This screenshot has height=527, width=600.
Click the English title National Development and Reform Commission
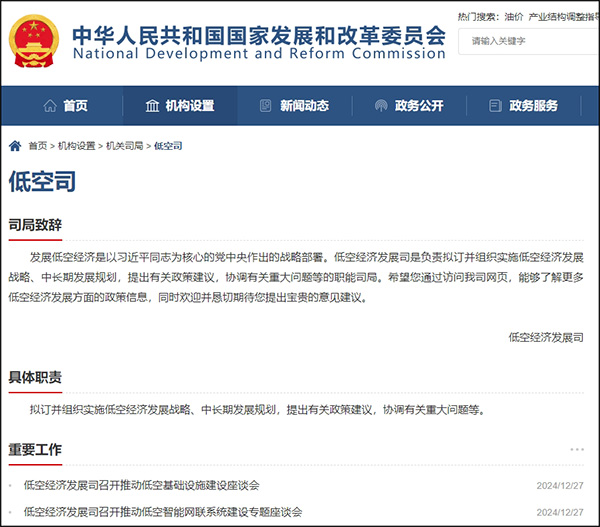coord(259,53)
